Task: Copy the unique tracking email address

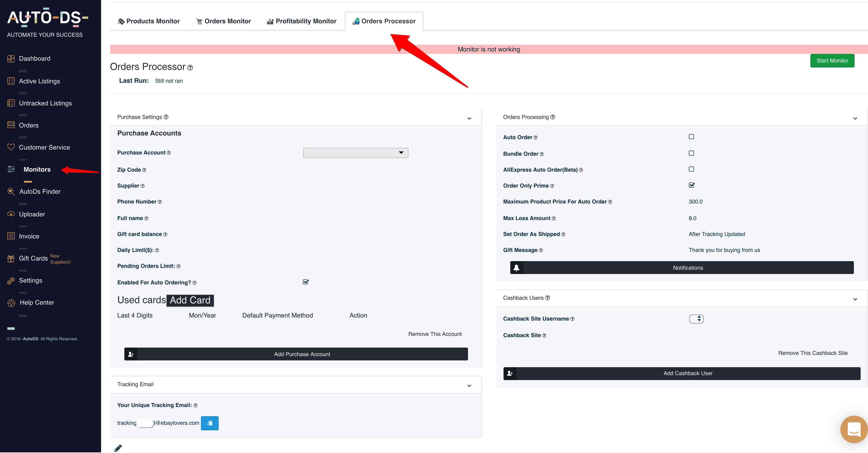Action: click(209, 423)
